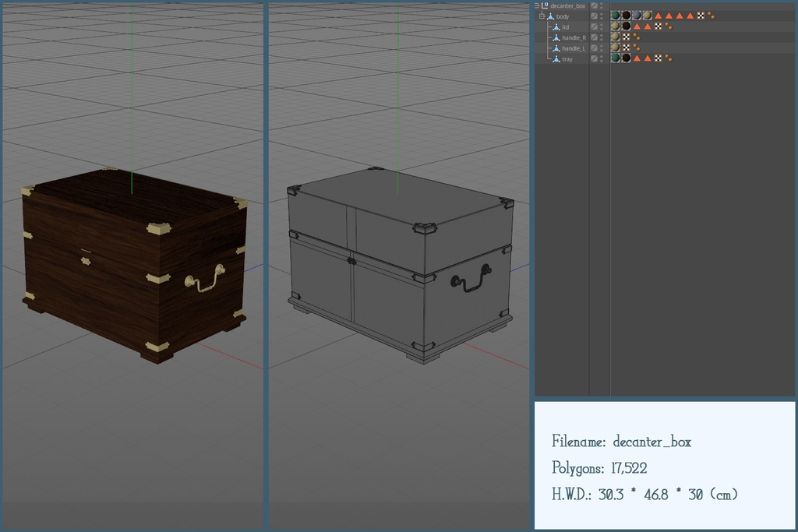Image resolution: width=798 pixels, height=532 pixels.
Task: Select the handle_R object name
Action: click(x=574, y=38)
